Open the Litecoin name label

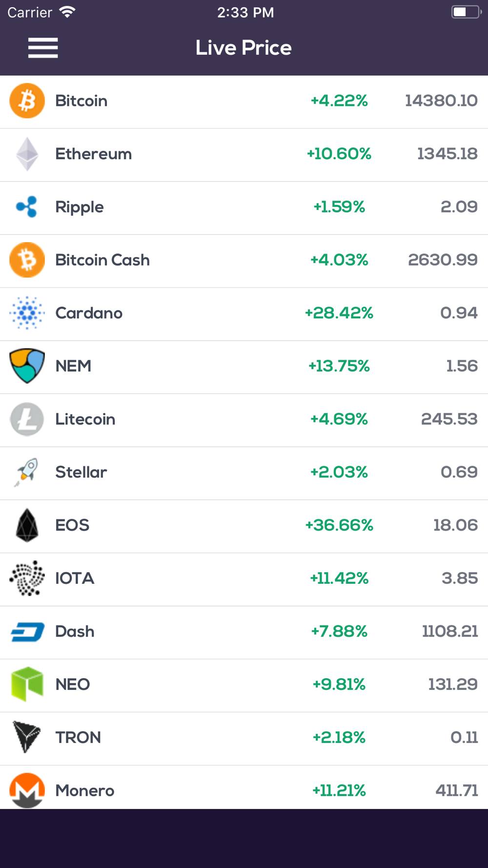coord(85,419)
